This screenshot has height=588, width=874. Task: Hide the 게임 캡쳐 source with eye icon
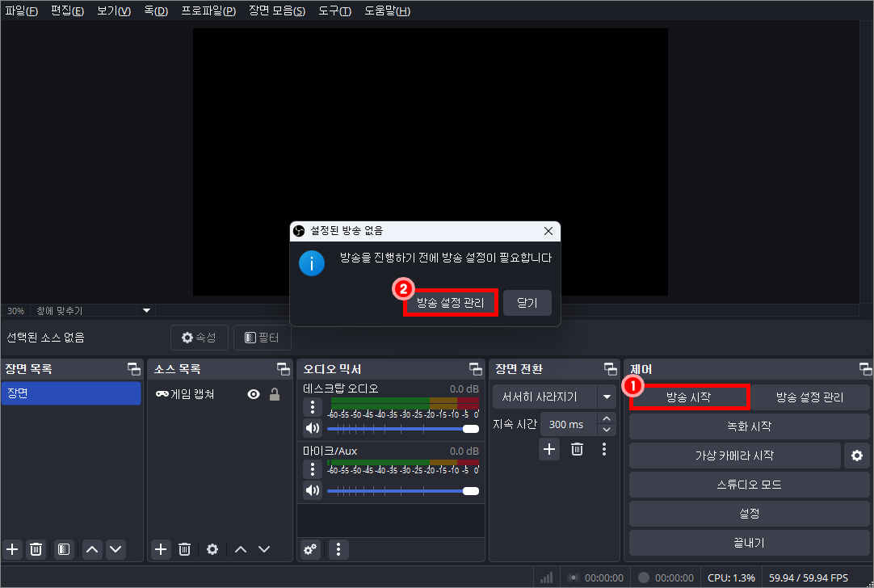point(254,394)
